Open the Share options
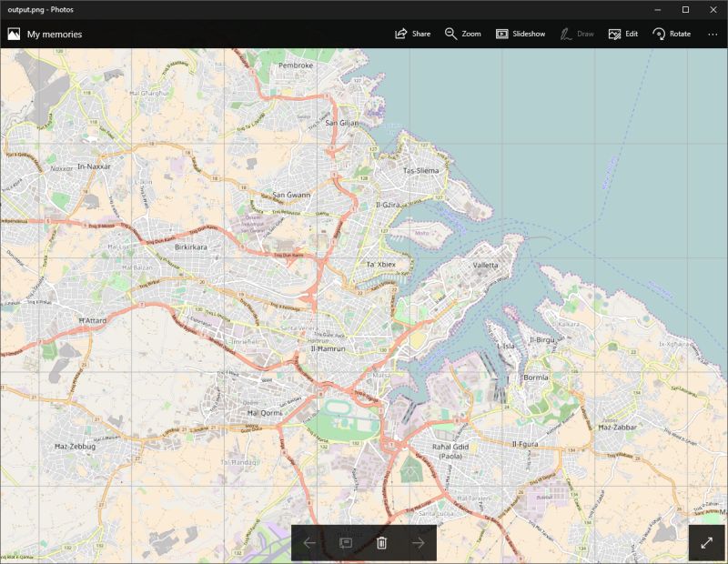 [411, 33]
